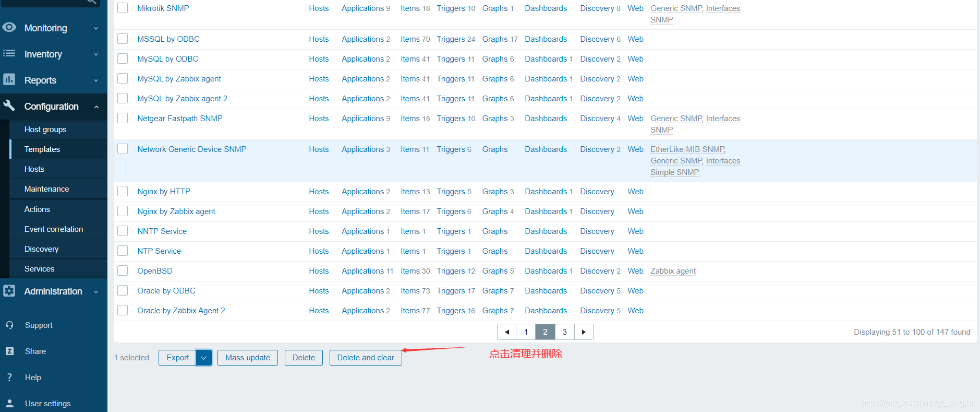The image size is (980, 412).
Task: Expand the Administration menu chevron
Action: pos(96,292)
